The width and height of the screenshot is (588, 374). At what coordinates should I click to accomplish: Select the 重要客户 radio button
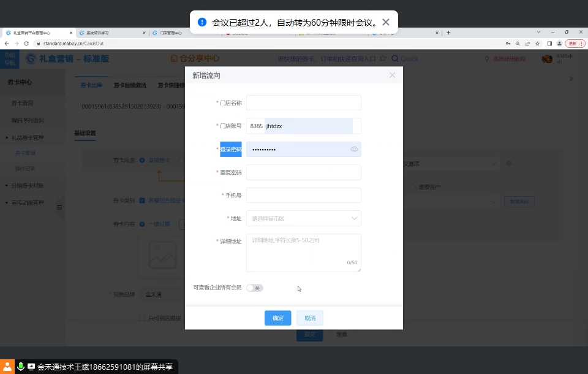(412, 186)
